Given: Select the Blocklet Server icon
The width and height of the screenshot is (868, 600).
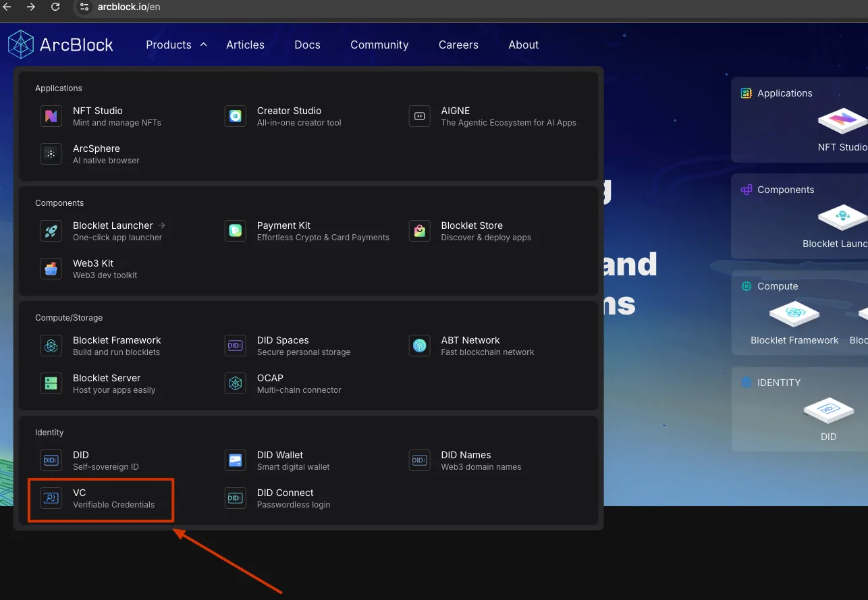Looking at the screenshot, I should coord(51,383).
